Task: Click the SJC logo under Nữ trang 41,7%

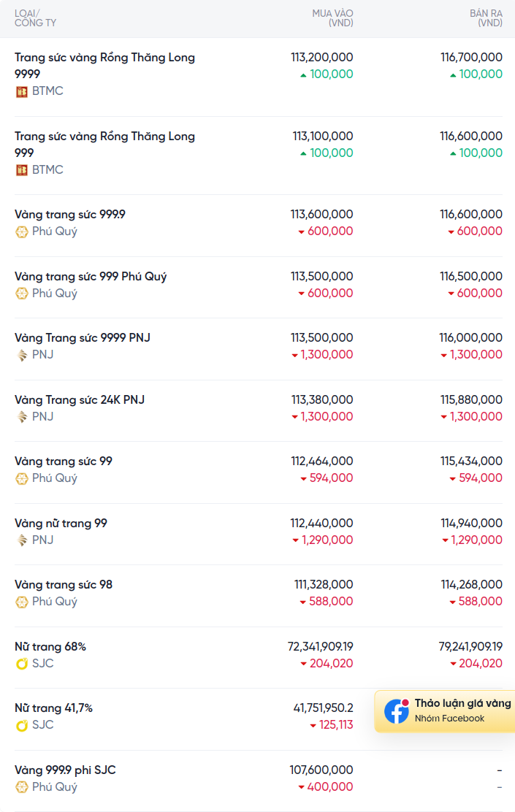Action: click(x=22, y=725)
